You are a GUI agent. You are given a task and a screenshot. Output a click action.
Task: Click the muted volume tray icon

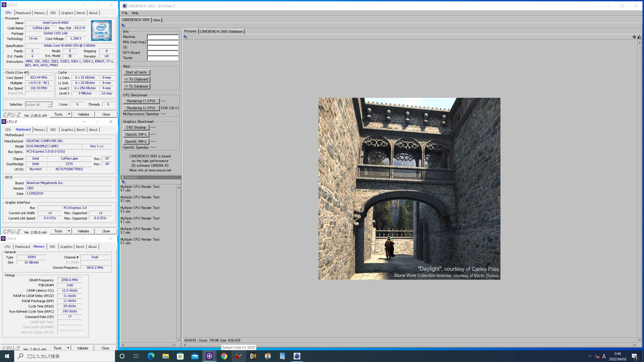coord(597,356)
